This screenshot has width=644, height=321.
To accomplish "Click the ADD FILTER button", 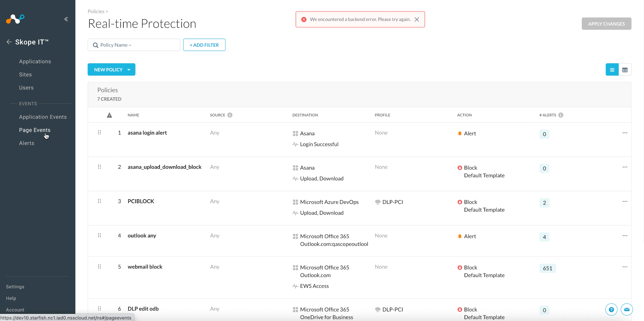I will (204, 45).
